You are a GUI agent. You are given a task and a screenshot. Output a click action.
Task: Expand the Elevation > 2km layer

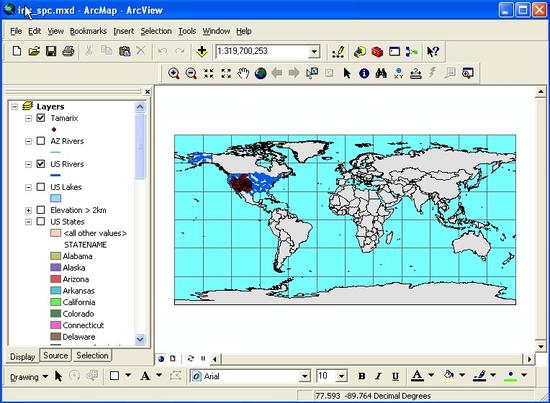click(x=28, y=210)
